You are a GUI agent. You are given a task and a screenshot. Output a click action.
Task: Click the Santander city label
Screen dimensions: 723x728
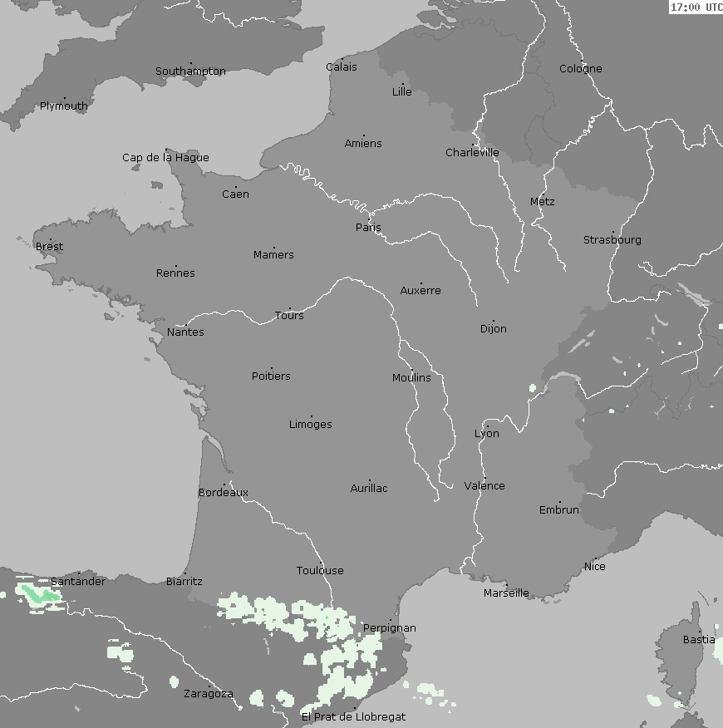point(78,582)
